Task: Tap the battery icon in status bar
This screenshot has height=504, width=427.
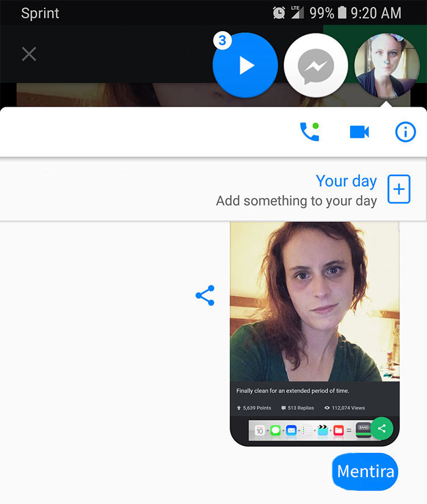Action: (342, 13)
